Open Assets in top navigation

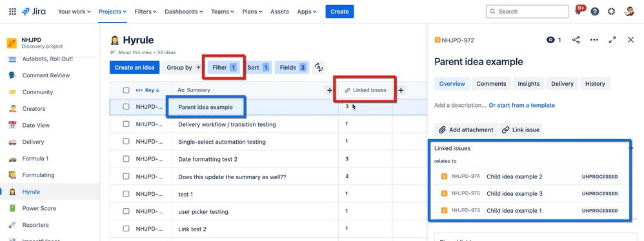279,12
